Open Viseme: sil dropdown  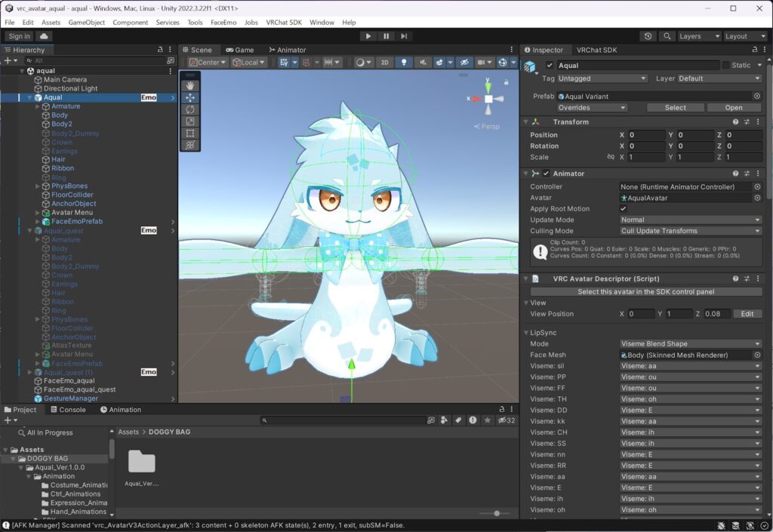[690, 366]
